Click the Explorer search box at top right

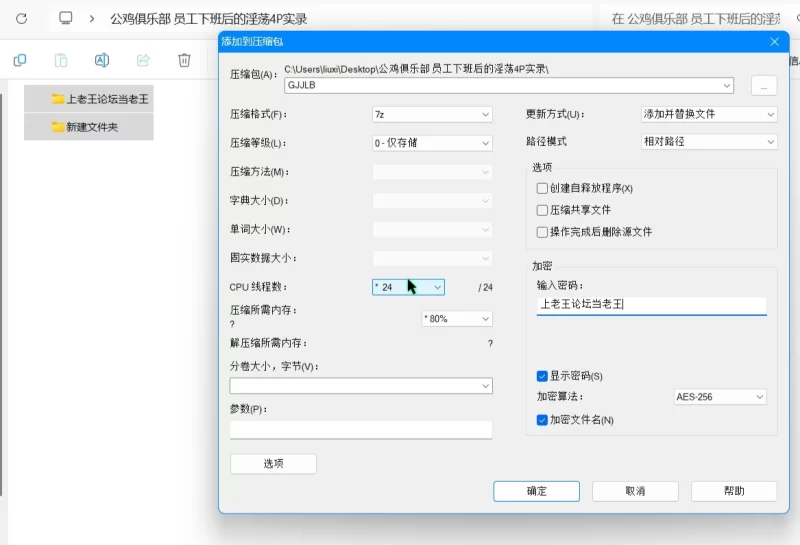[699, 19]
